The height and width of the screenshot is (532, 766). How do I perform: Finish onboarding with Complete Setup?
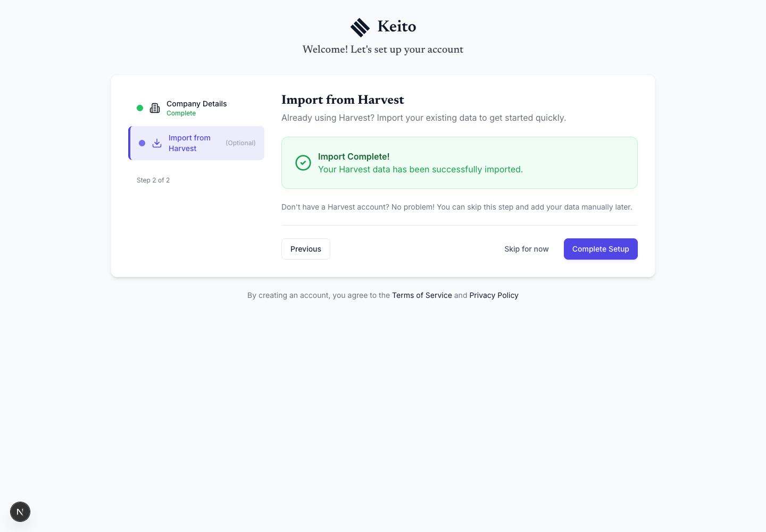601,249
